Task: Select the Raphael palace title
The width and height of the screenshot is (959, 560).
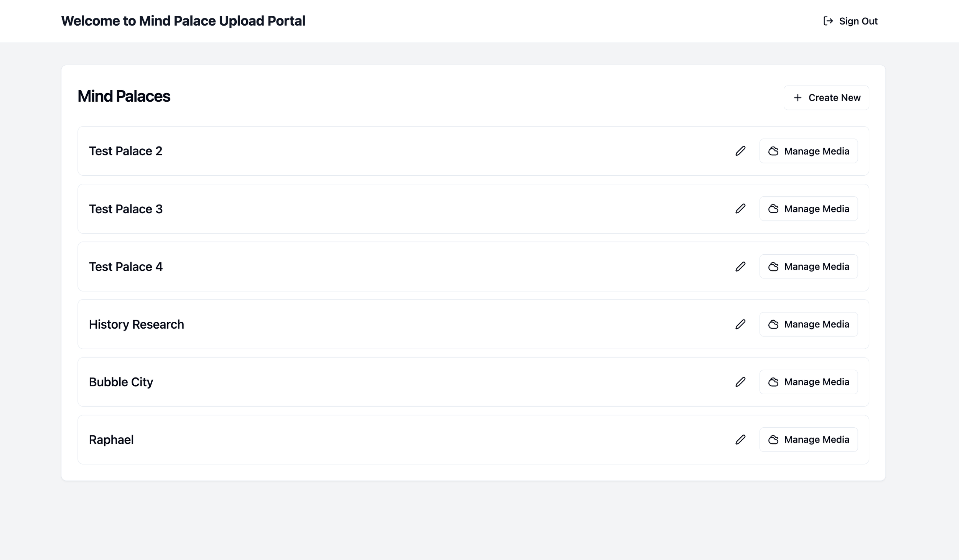Action: click(111, 440)
